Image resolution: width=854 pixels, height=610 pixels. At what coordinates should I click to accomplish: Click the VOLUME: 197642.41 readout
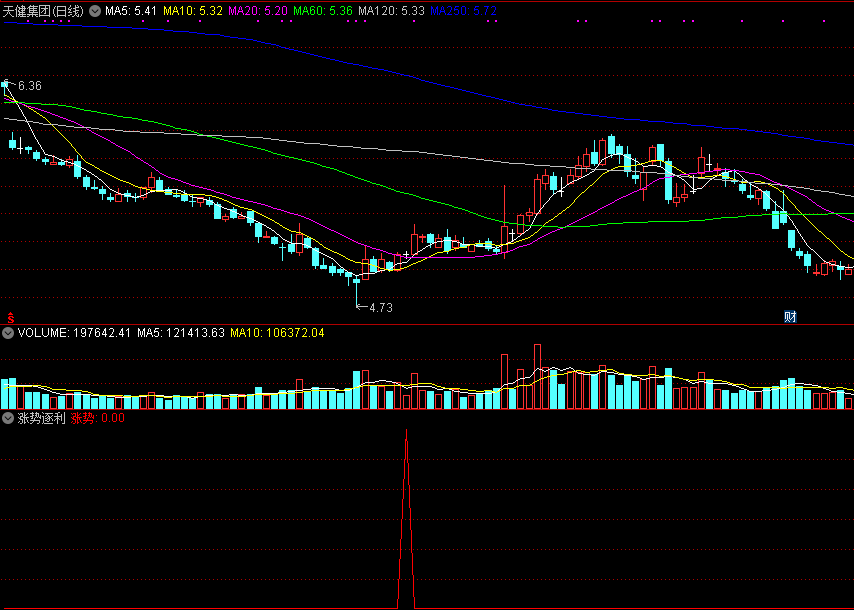(x=74, y=333)
